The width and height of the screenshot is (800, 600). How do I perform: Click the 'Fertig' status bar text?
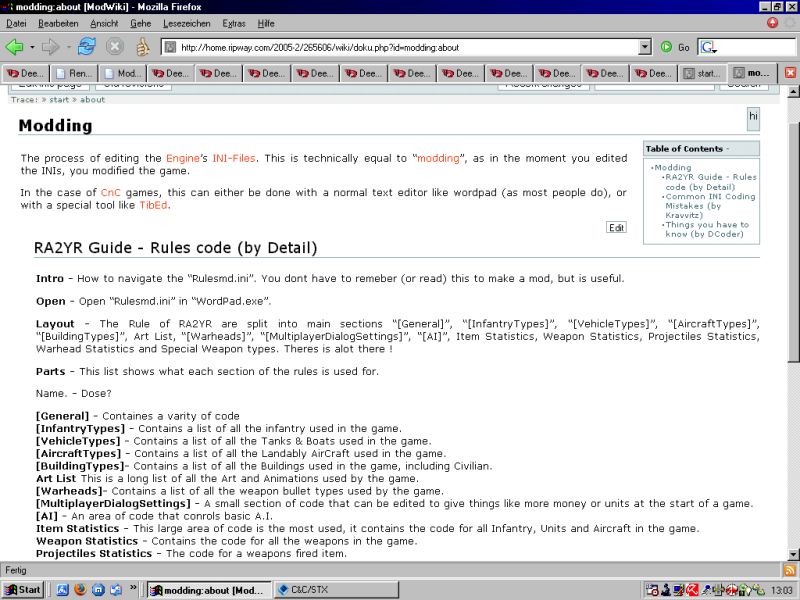pyautogui.click(x=16, y=570)
